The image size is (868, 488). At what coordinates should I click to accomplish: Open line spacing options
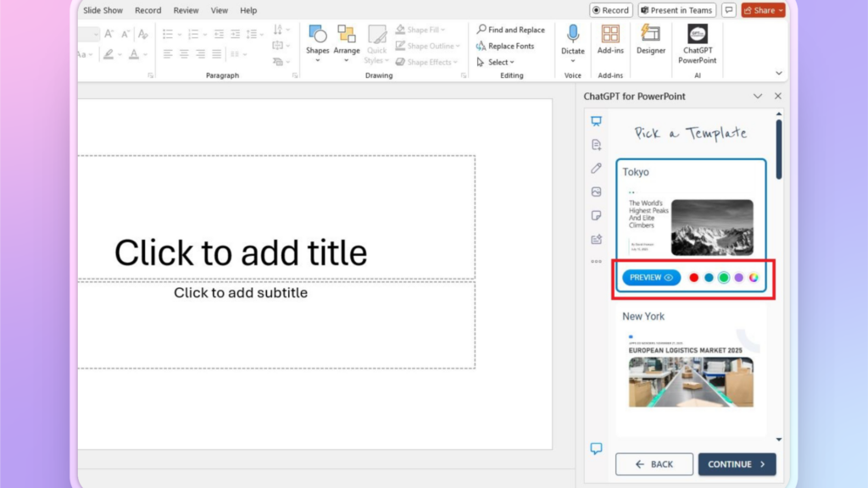tap(253, 34)
